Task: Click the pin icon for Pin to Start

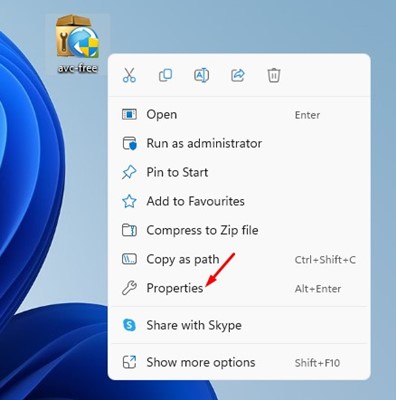Action: pos(129,172)
